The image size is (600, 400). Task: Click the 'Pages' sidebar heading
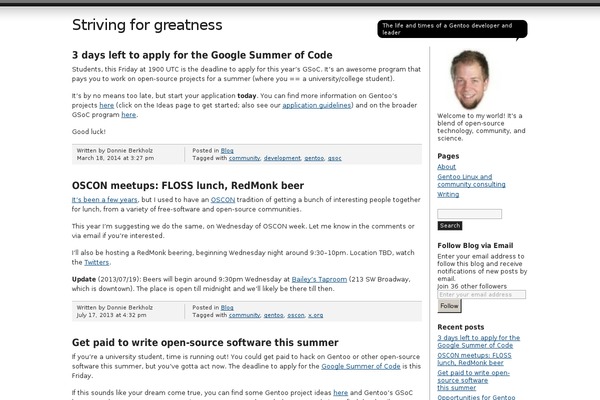(x=448, y=156)
